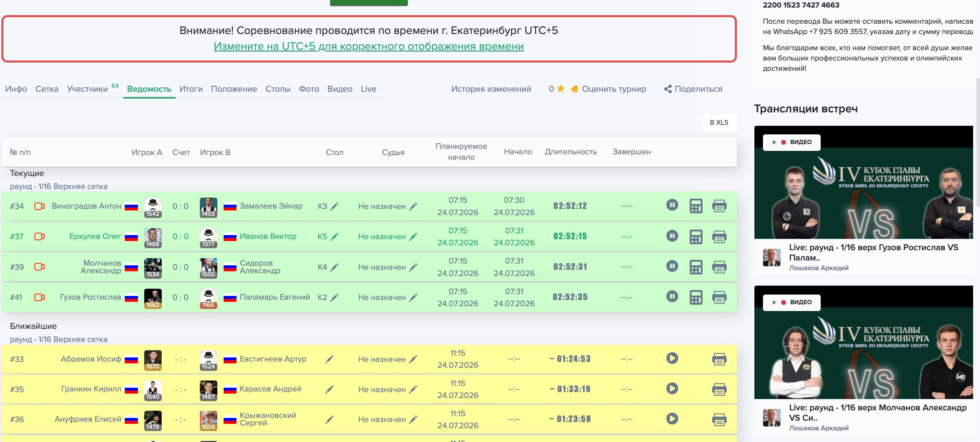The height and width of the screenshot is (442, 980).
Task: Open the Инфо tab
Action: tap(16, 89)
